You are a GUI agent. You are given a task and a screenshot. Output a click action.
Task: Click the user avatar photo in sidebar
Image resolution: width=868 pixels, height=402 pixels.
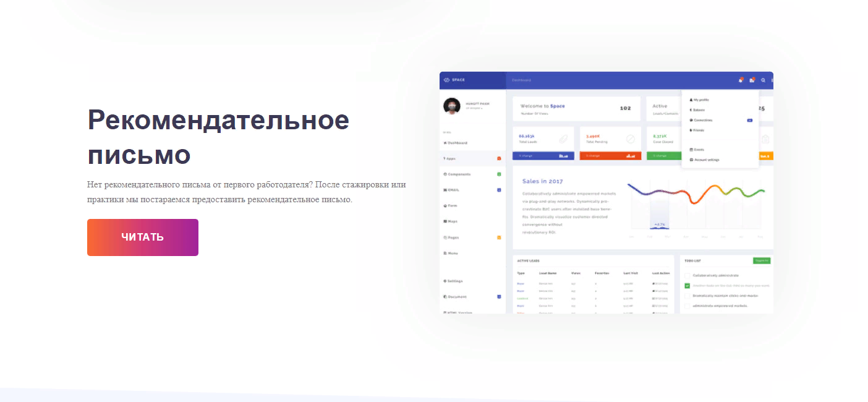point(452,106)
